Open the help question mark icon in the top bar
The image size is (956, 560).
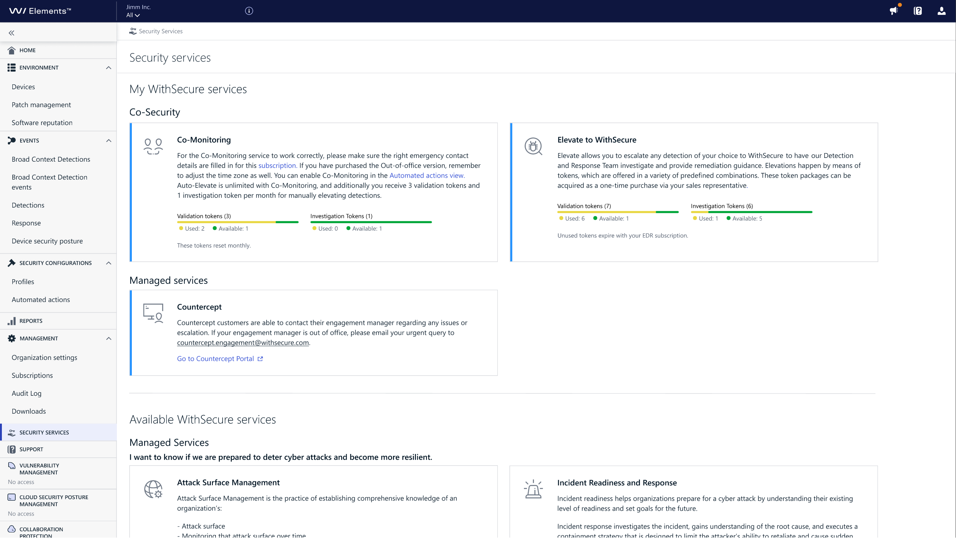tap(918, 11)
